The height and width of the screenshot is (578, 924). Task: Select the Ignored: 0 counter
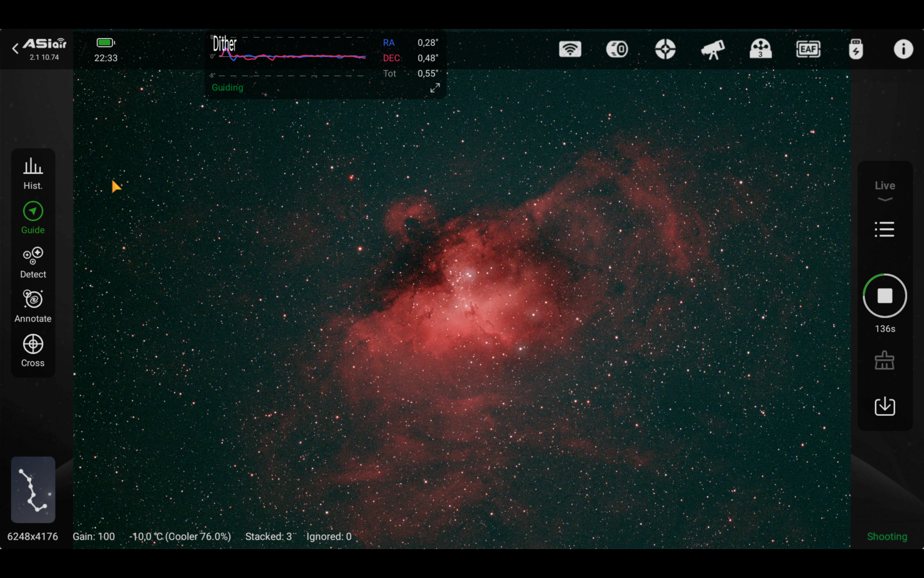tap(329, 536)
